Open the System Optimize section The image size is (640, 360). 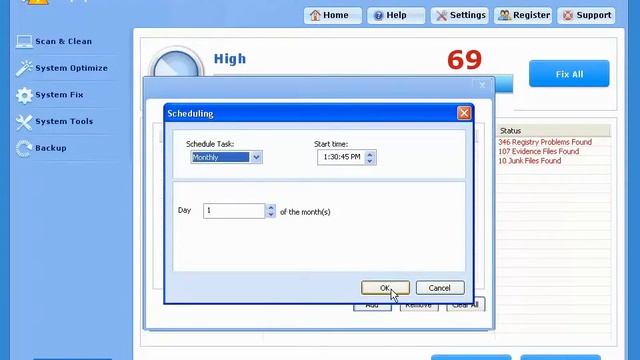71,68
